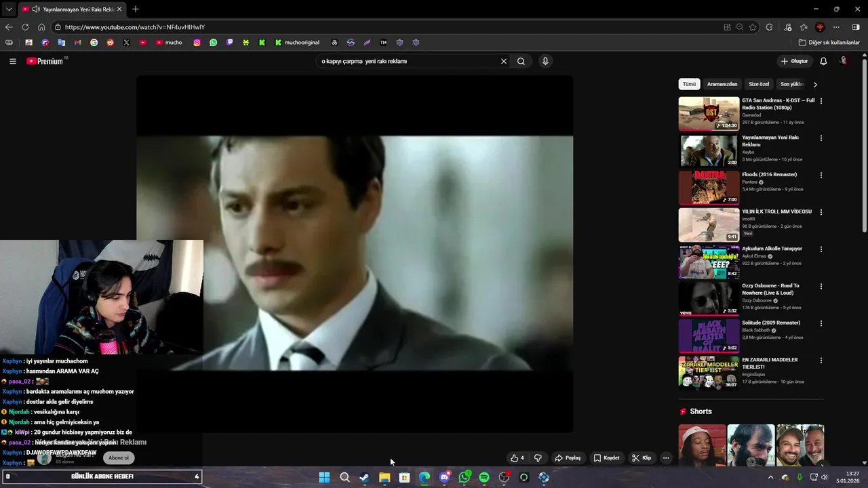Viewport: 868px width, 488px height.
Task: Click the browser address bar URL
Action: coord(135,27)
